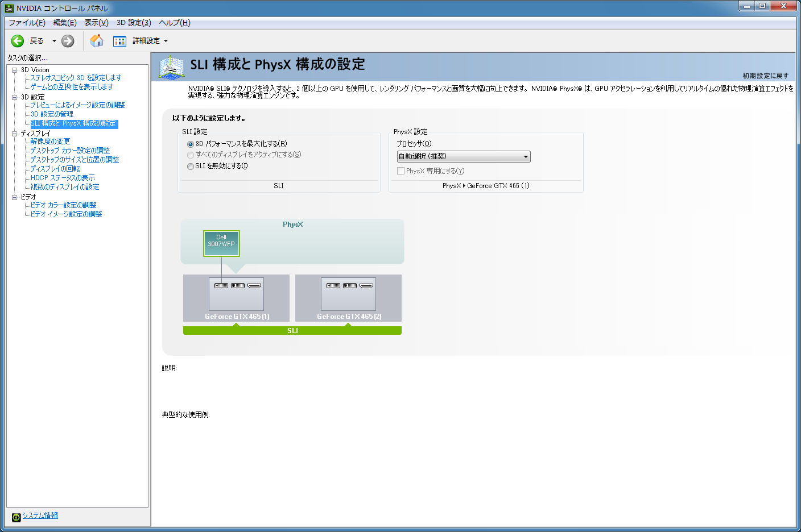Click the 戻る back label

coord(37,41)
